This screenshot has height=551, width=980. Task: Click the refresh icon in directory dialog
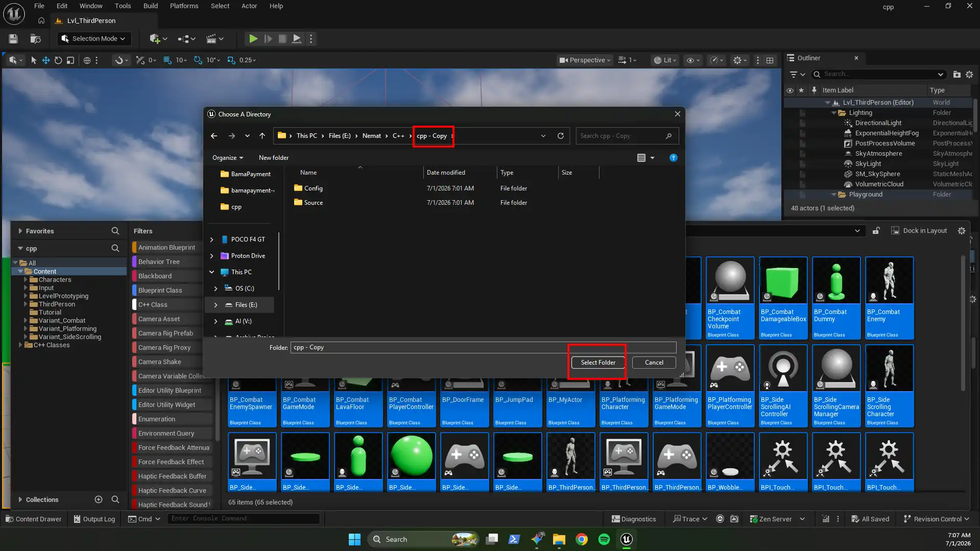click(x=561, y=136)
